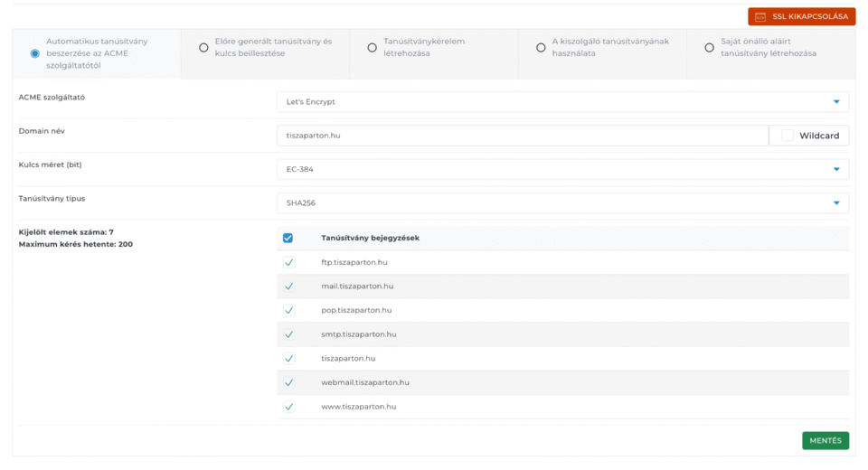Click the SSL kikapcsolása button
Screen dimensions: 868x470
point(801,16)
